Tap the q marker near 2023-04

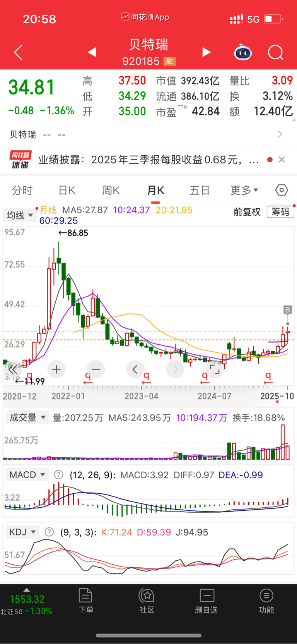pyautogui.click(x=146, y=378)
